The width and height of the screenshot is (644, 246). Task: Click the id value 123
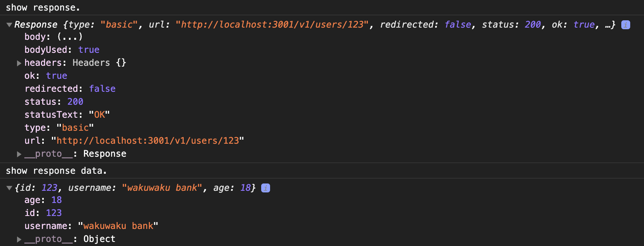54,213
